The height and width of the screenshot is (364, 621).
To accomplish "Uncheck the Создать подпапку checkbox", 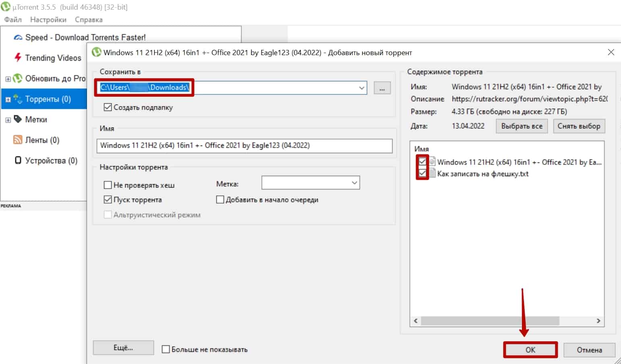I will coord(108,107).
